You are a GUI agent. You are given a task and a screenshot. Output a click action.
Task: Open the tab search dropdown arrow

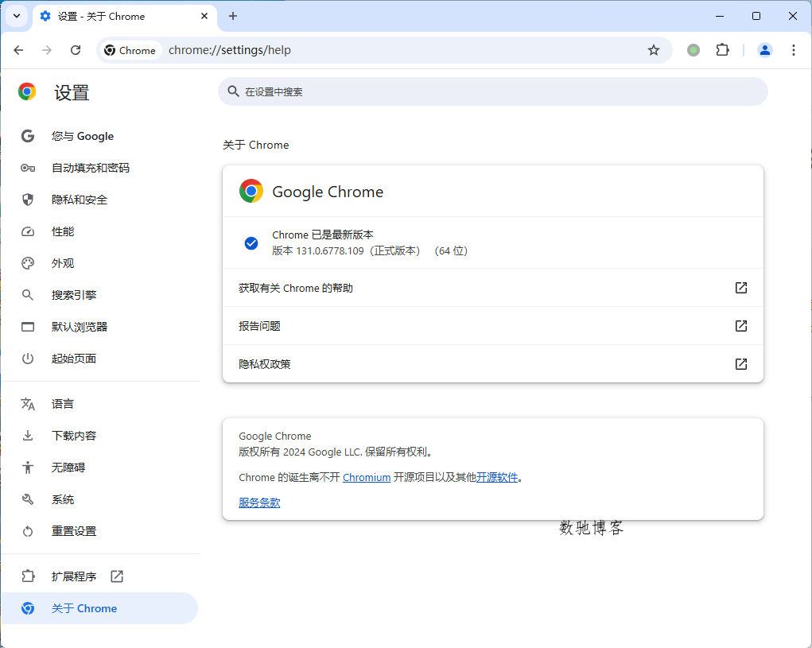click(x=17, y=16)
